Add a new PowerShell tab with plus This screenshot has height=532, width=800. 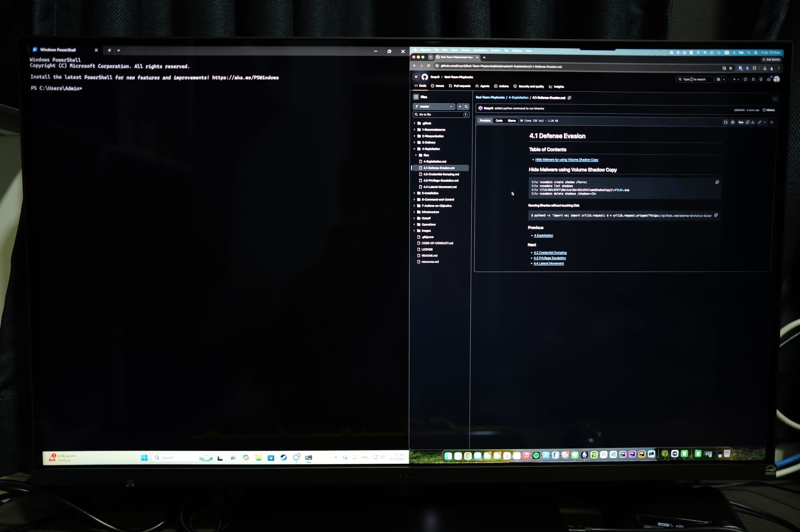[109, 50]
